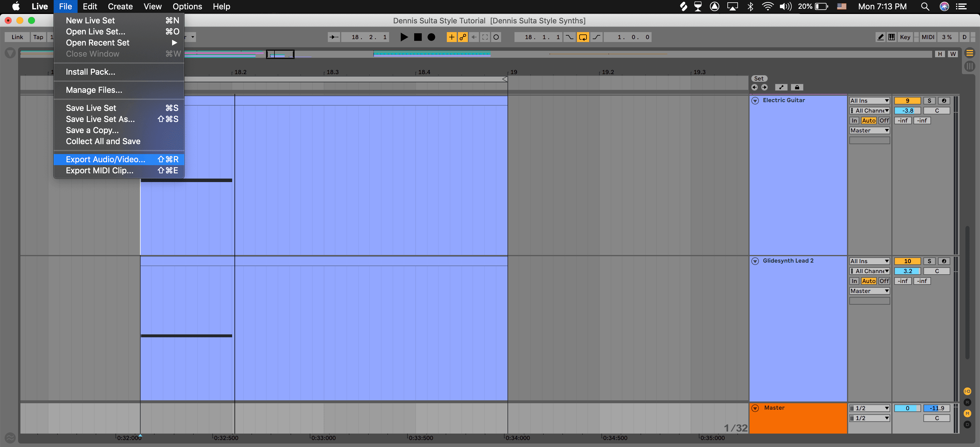Solo the Electric Guitar track

coord(929,100)
